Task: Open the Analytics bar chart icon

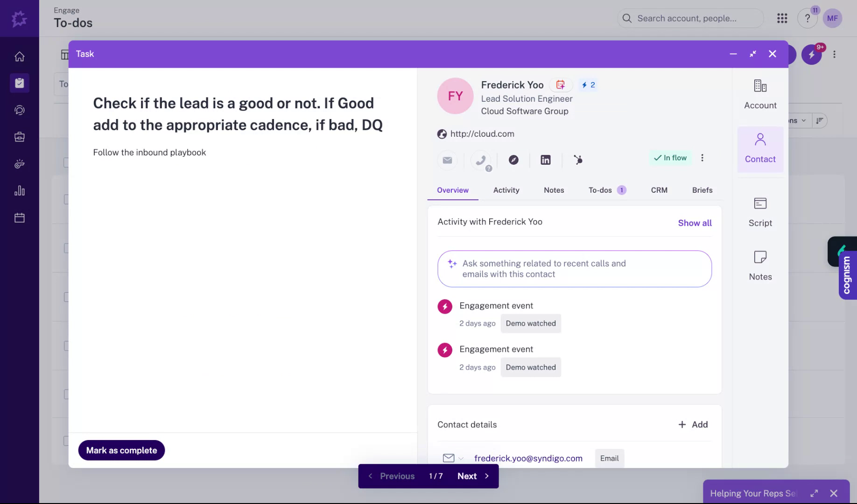Action: tap(19, 190)
